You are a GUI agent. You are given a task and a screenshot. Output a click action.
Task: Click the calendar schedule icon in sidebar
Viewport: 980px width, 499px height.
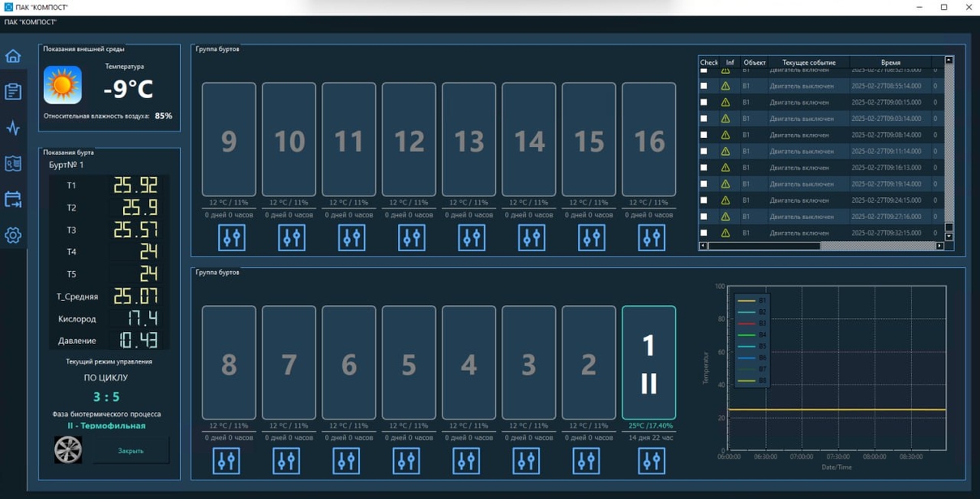13,200
